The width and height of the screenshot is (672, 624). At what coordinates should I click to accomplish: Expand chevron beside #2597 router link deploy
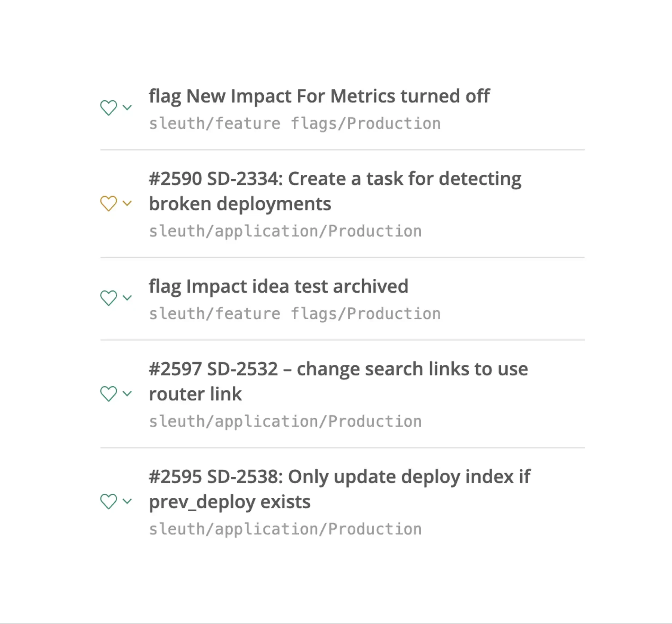(127, 393)
